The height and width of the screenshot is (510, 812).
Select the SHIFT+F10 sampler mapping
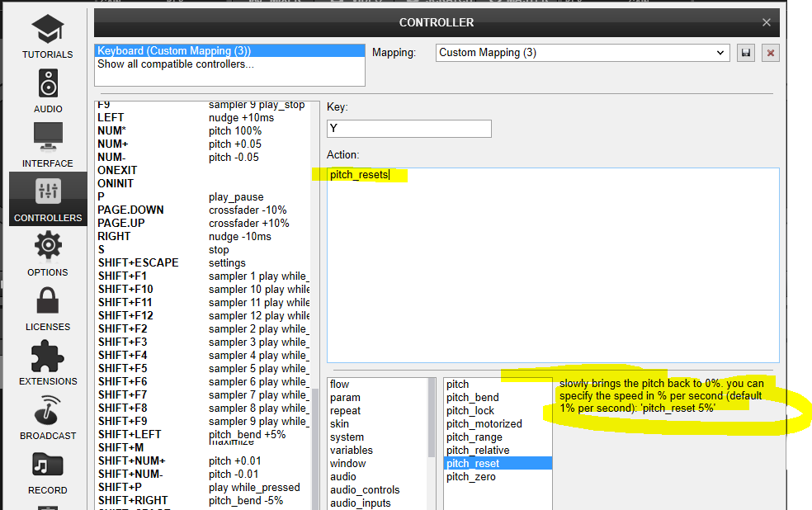point(204,290)
